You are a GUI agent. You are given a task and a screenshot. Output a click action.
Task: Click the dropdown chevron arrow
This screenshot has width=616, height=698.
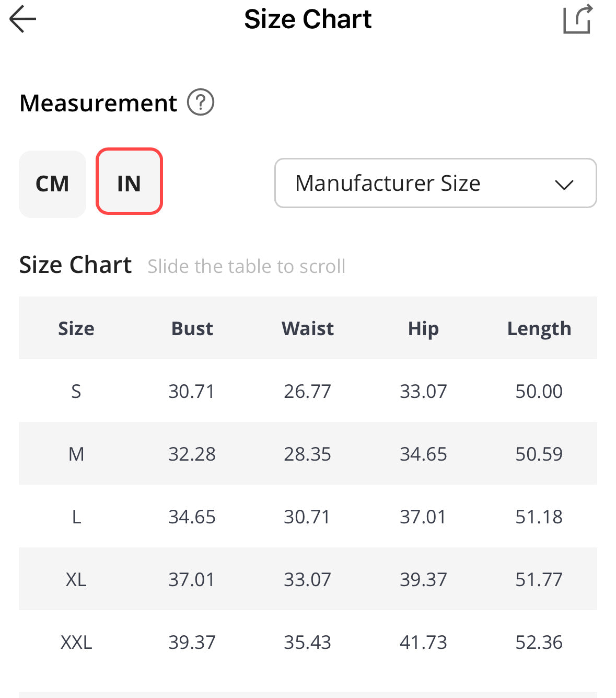click(564, 185)
